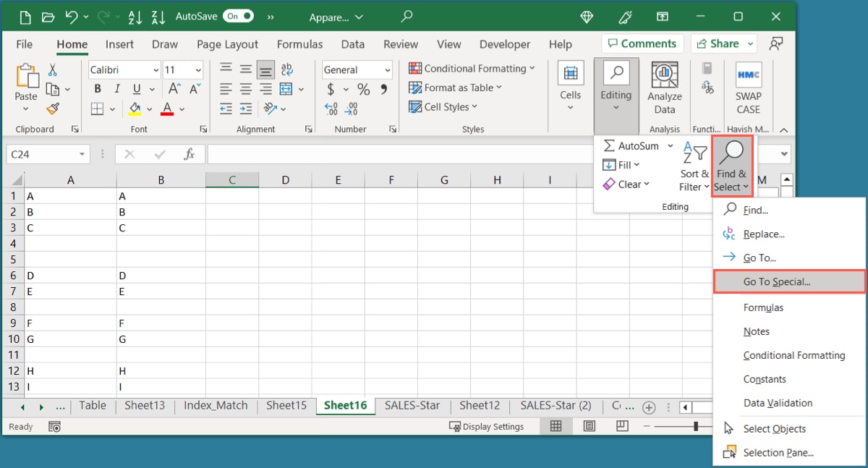Click the Cut scissors icon

[x=52, y=70]
